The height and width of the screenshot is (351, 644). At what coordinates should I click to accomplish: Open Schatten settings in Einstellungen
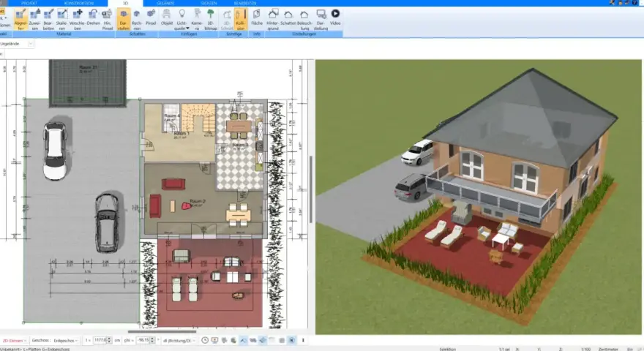[x=288, y=18]
